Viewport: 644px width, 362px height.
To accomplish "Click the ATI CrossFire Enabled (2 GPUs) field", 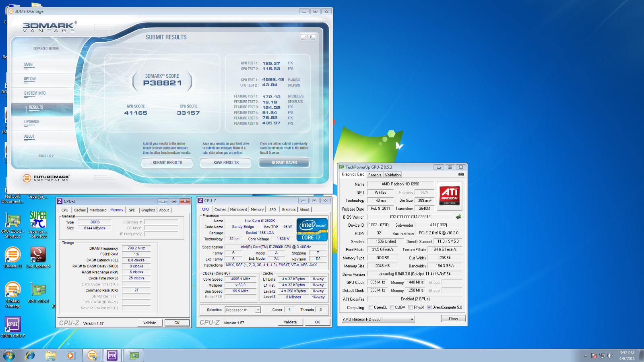I will click(x=415, y=299).
